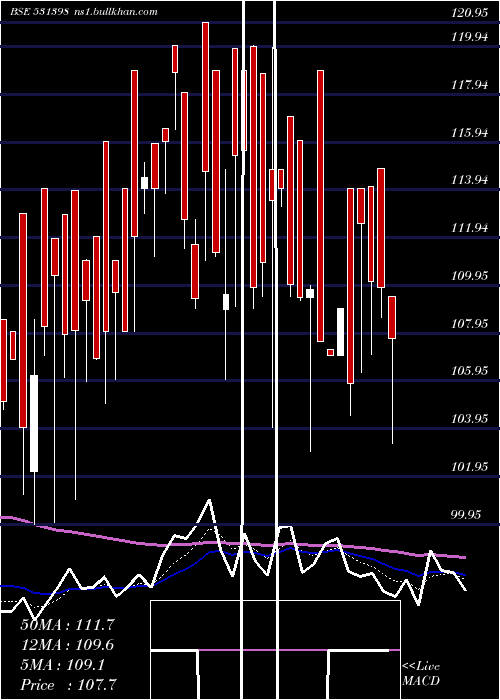
Task: Click the 103.95 price axis label
Action: (x=469, y=419)
